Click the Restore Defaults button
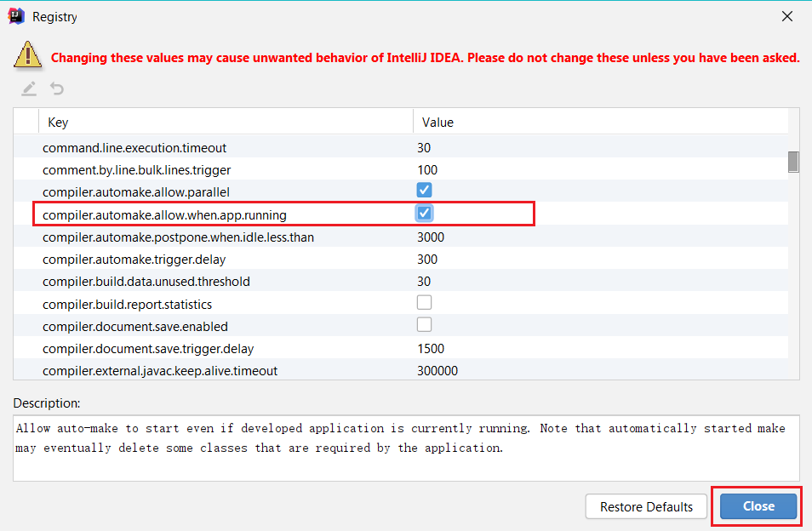The width and height of the screenshot is (812, 531). 646,506
